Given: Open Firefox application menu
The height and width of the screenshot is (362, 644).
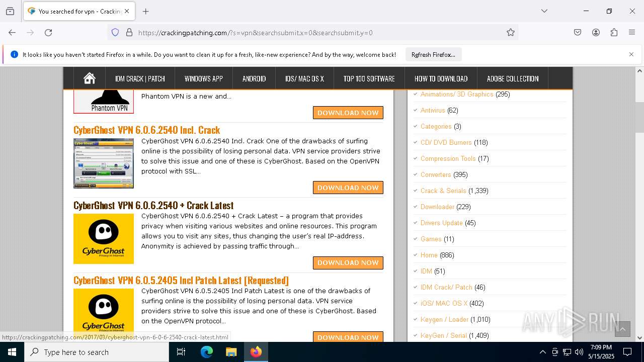Looking at the screenshot, I should pyautogui.click(x=632, y=33).
